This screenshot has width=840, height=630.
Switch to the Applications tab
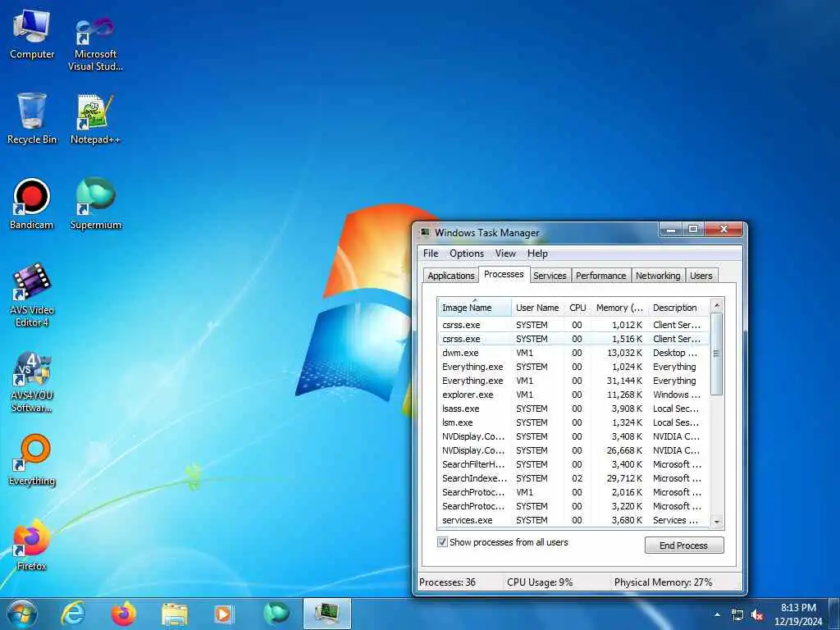click(x=451, y=276)
